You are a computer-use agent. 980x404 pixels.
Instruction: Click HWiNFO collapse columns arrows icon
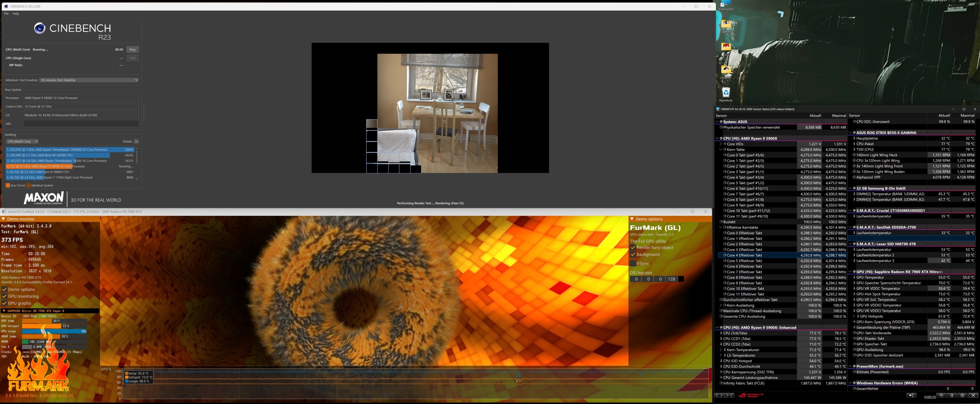pos(729,395)
